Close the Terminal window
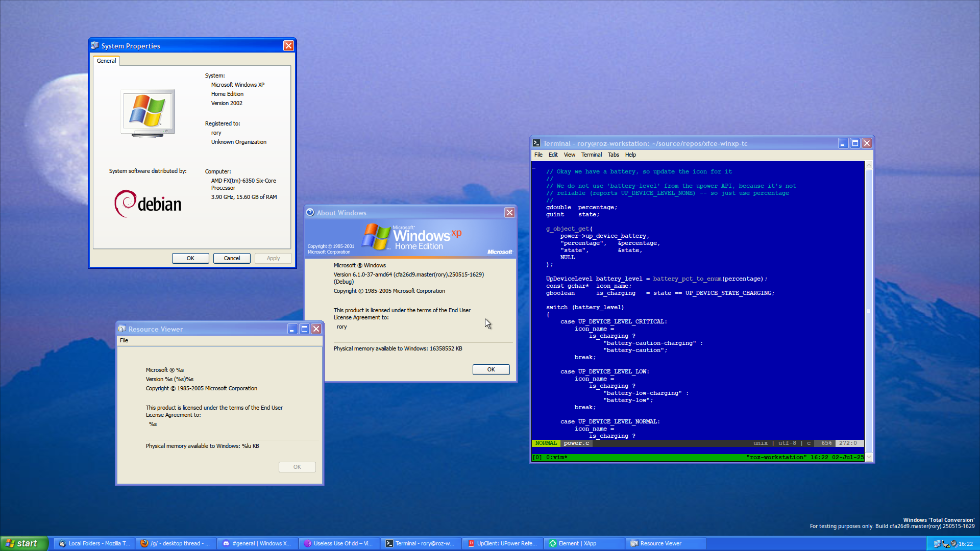Image resolution: width=980 pixels, height=551 pixels. [867, 143]
